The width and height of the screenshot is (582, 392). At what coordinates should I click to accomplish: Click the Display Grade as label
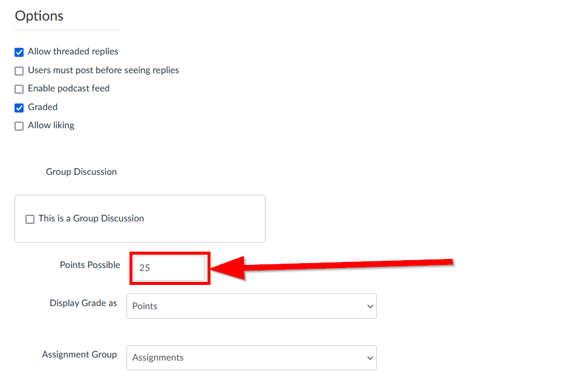pos(83,303)
